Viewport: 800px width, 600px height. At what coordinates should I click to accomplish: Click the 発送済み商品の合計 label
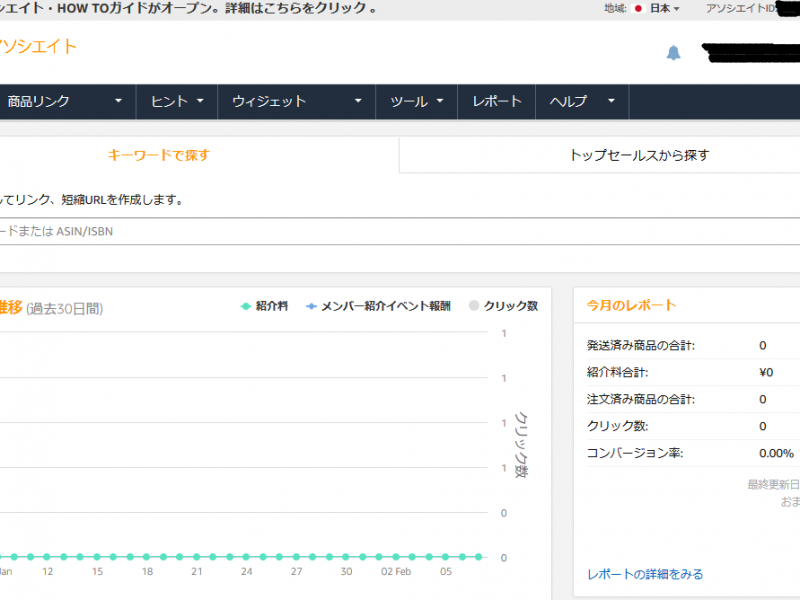pos(641,345)
